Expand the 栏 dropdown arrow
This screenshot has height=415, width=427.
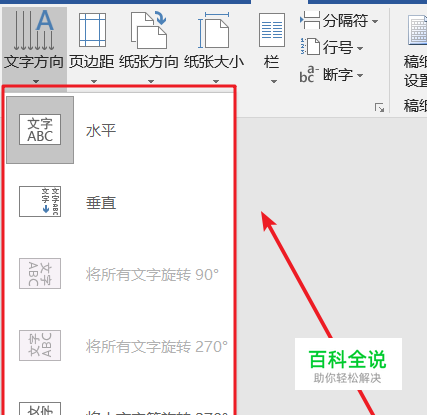coord(274,81)
